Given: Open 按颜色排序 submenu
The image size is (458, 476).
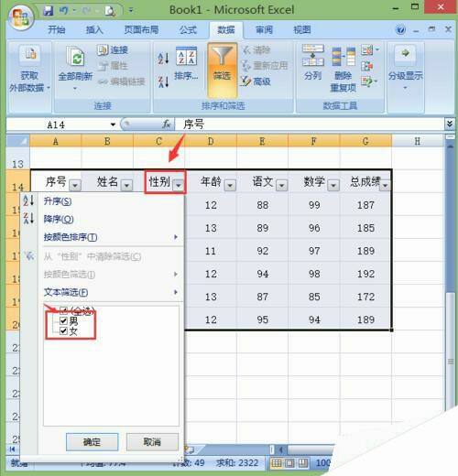Looking at the screenshot, I should [112, 237].
